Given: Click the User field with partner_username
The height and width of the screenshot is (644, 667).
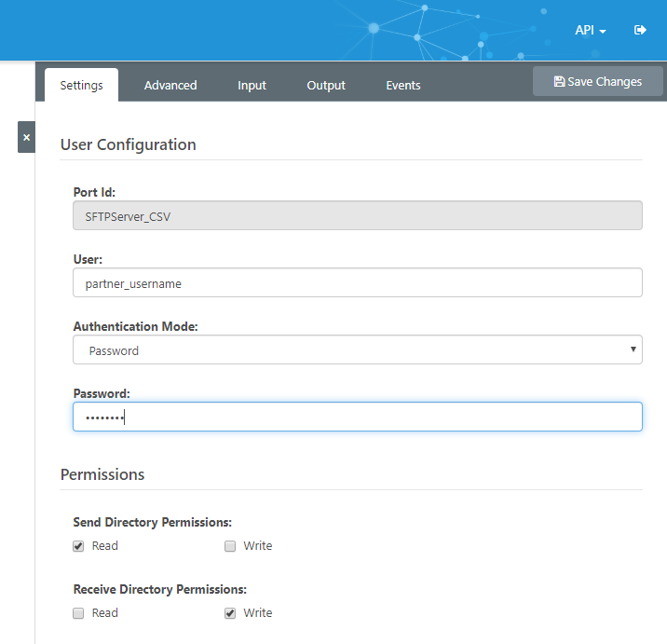Looking at the screenshot, I should pyautogui.click(x=358, y=282).
